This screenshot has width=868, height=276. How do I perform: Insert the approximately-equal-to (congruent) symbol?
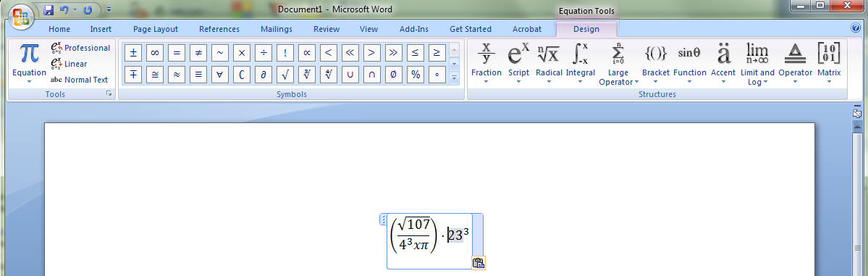pyautogui.click(x=155, y=75)
